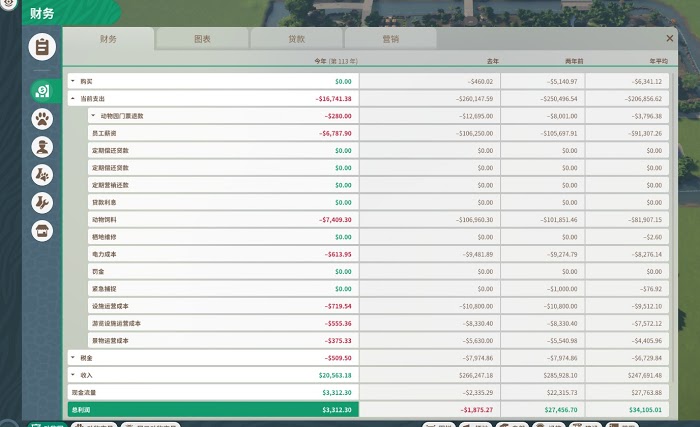
Task: Click the -$460.02 last year purchases value
Action: click(x=480, y=81)
